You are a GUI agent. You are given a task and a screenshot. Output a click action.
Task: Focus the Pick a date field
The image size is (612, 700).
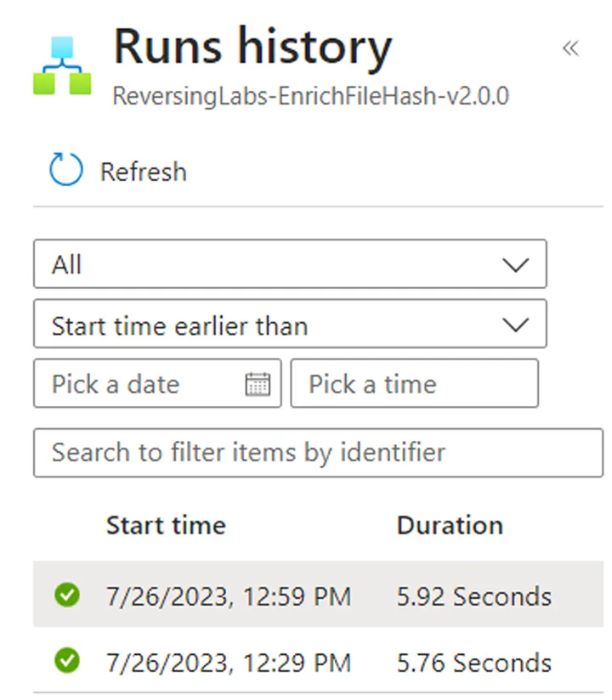157,383
